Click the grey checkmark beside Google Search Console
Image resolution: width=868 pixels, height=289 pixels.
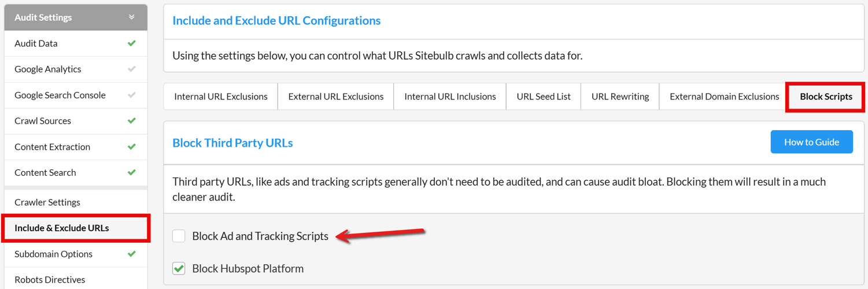tap(132, 95)
